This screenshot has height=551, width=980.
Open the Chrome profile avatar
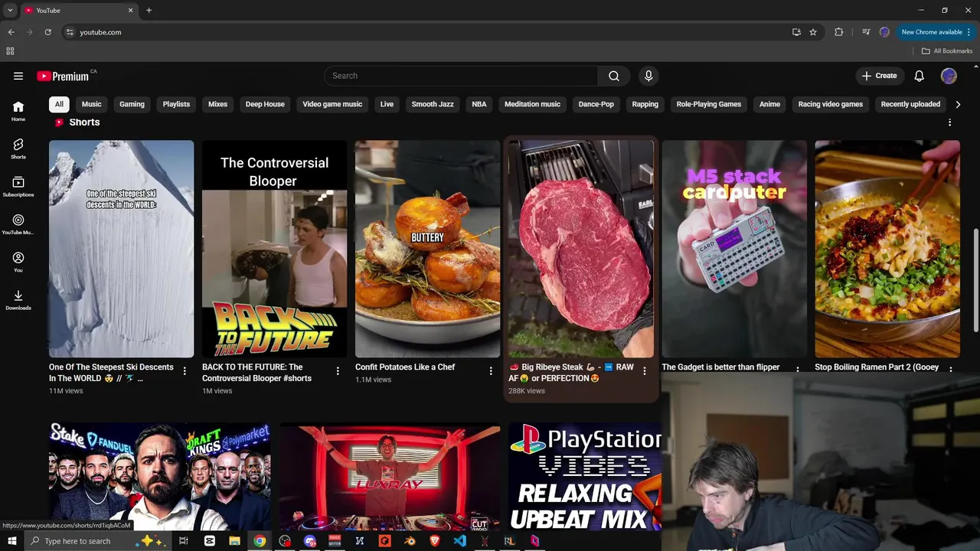pyautogui.click(x=884, y=32)
